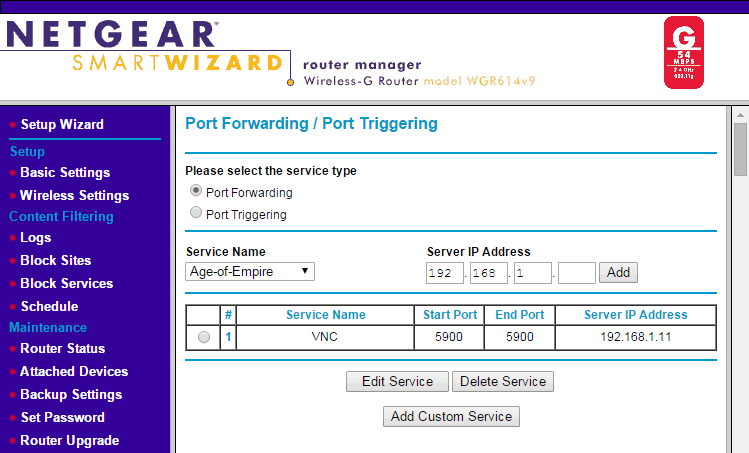Viewport: 749px width, 453px height.
Task: Select the VNC service row radio button
Action: click(x=204, y=337)
